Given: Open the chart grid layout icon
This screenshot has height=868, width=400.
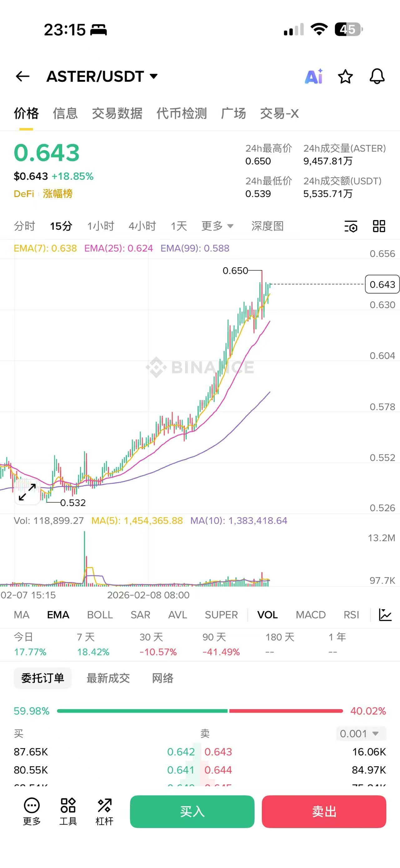Looking at the screenshot, I should coord(379,226).
